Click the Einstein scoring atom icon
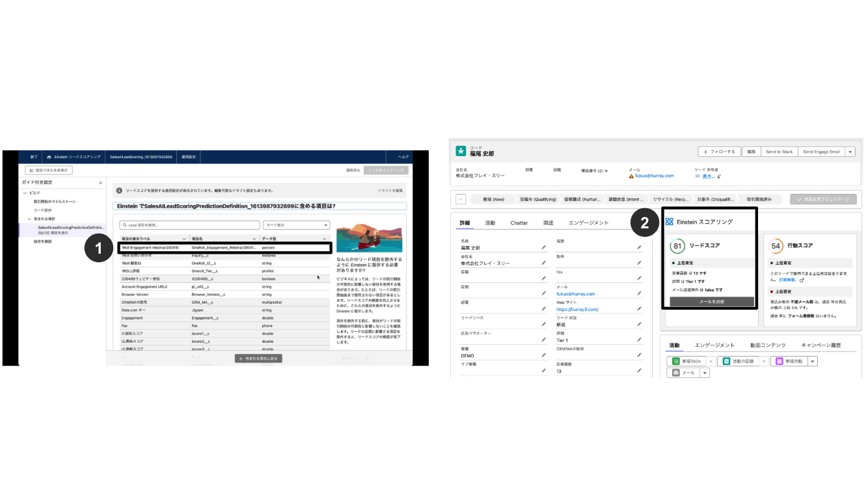868x486 pixels. [670, 222]
